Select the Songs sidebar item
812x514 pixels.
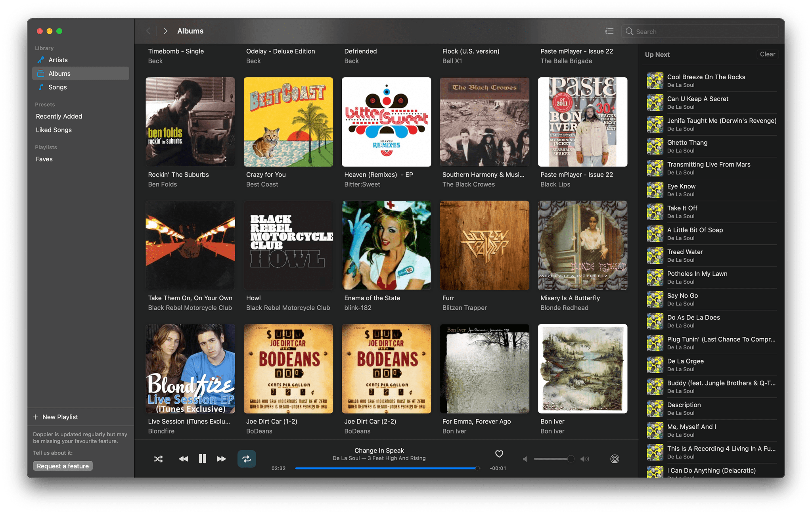point(57,87)
